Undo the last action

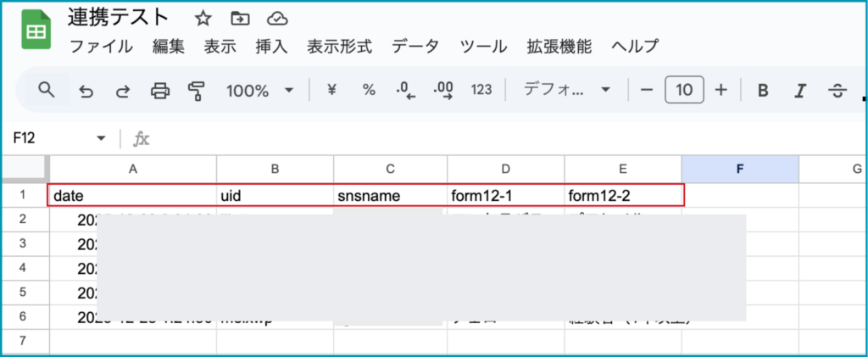pos(86,90)
